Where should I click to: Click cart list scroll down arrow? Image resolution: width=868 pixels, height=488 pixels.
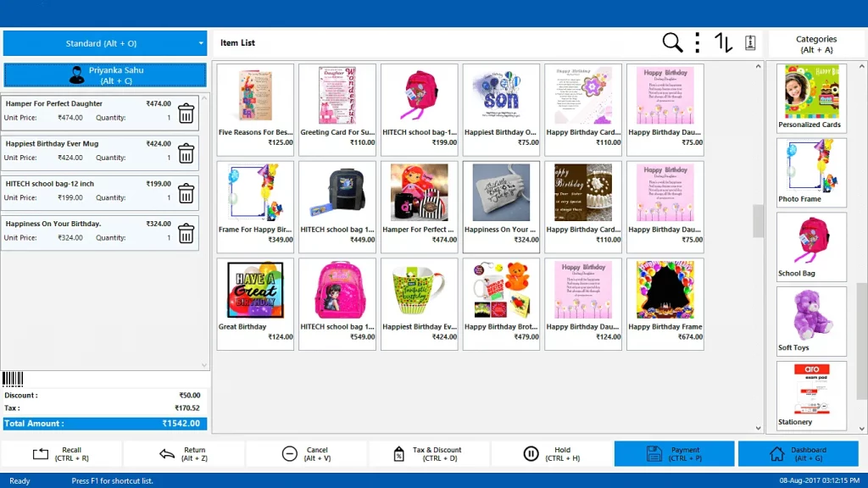tap(204, 365)
